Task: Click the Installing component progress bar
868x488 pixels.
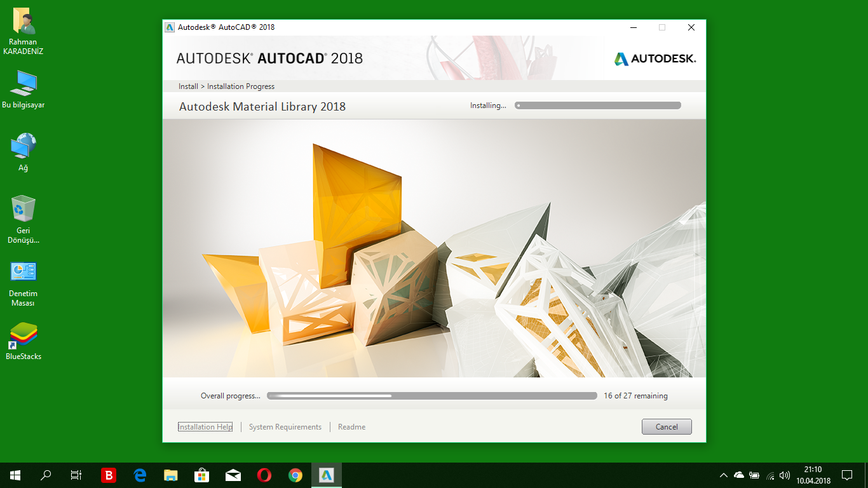Action: tap(598, 105)
